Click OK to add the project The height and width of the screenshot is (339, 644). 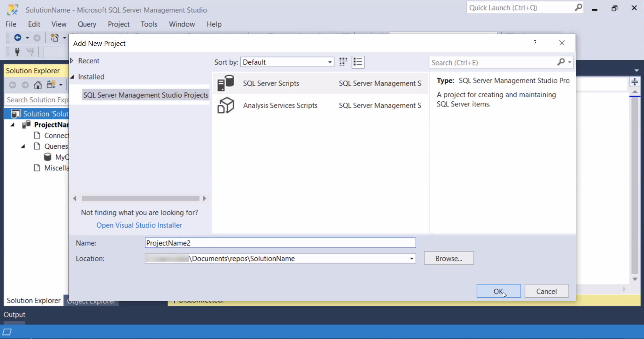click(x=499, y=291)
